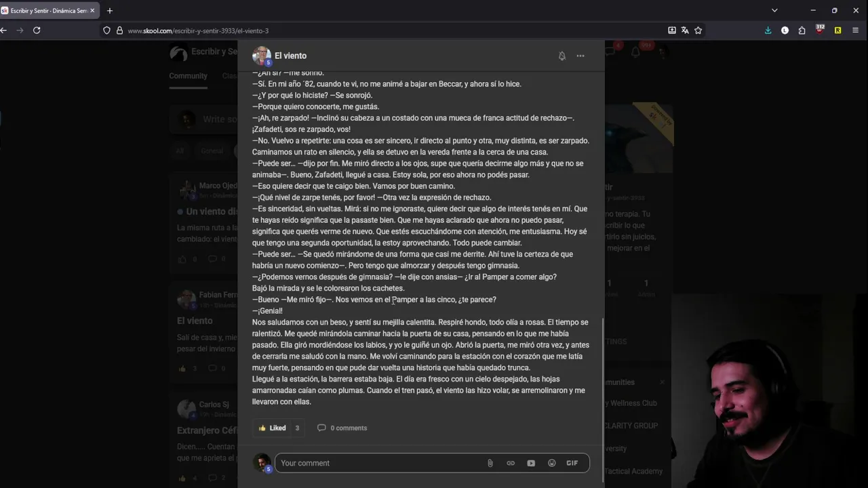Screen dimensions: 868x488
Task: Click the Your comment input field
Action: (x=380, y=463)
